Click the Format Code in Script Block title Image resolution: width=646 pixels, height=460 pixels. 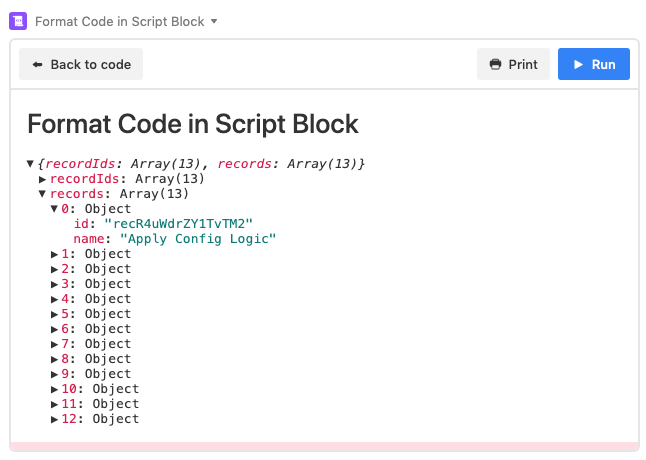click(193, 124)
